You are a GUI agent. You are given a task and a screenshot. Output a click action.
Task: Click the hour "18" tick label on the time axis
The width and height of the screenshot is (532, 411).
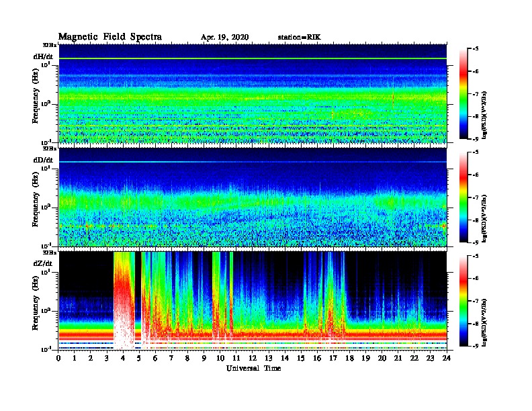point(349,358)
